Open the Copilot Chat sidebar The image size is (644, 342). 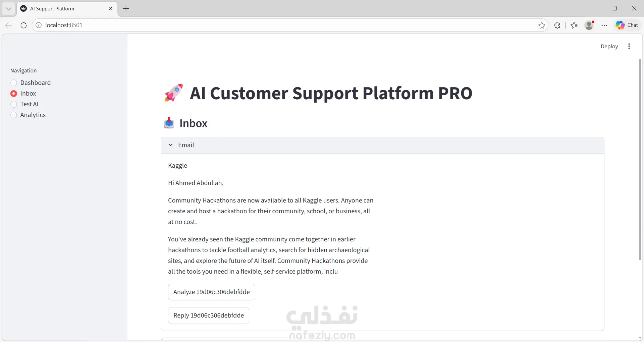[x=627, y=25]
